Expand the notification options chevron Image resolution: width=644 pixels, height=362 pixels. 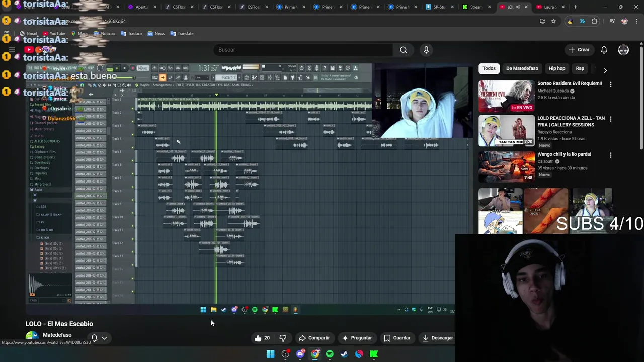click(104, 338)
